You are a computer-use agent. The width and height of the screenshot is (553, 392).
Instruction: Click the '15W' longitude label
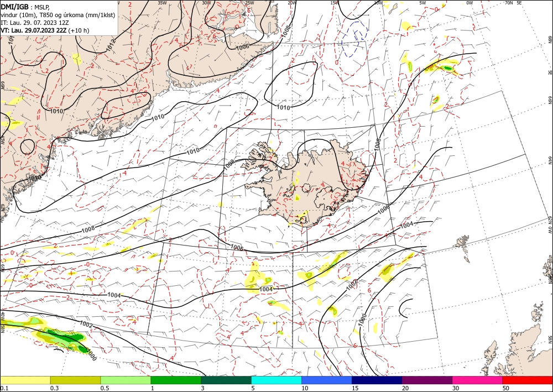(335, 3)
